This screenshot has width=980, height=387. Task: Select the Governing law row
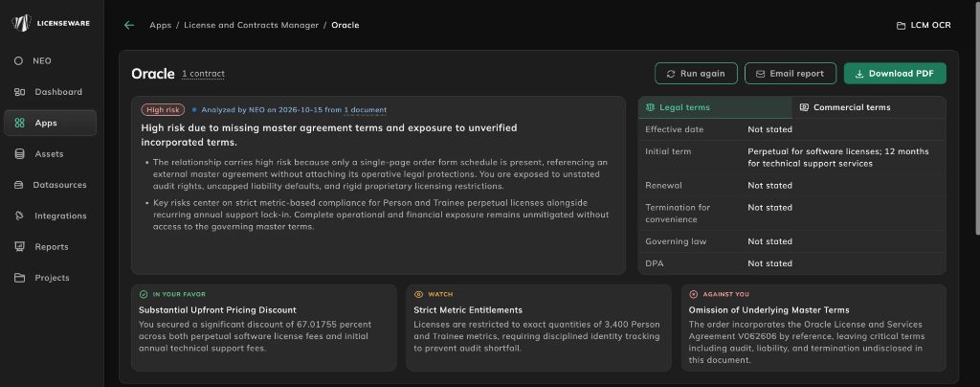(791, 241)
